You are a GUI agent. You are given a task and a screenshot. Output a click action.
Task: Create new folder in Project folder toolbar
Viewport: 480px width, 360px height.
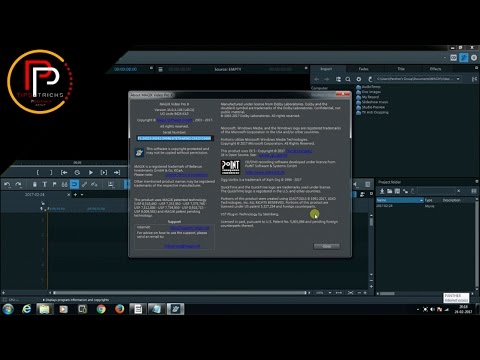389,191
